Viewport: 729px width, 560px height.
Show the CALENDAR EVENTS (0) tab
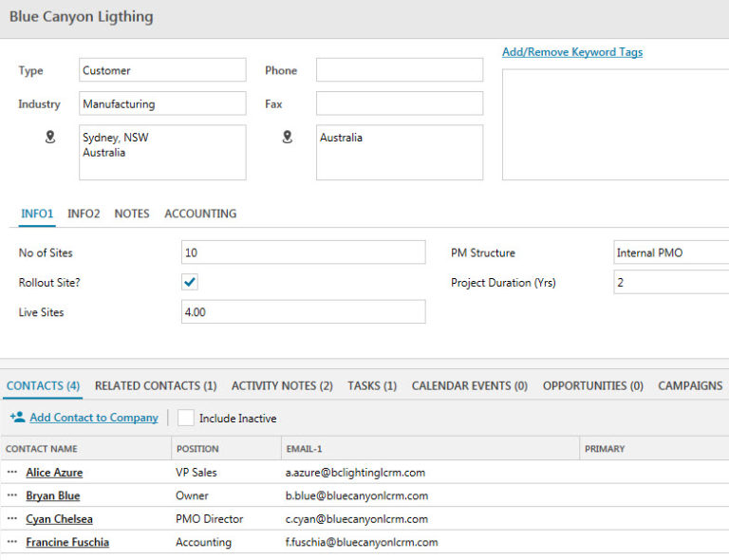tap(470, 385)
